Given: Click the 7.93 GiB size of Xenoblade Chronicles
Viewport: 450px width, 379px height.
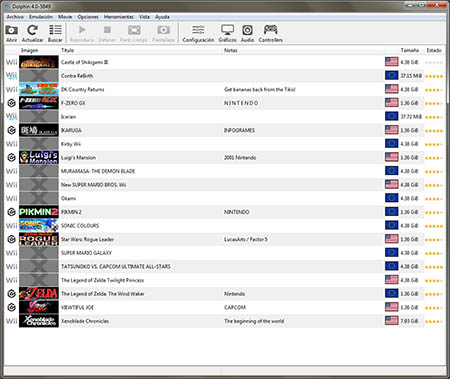Looking at the screenshot, I should point(409,321).
